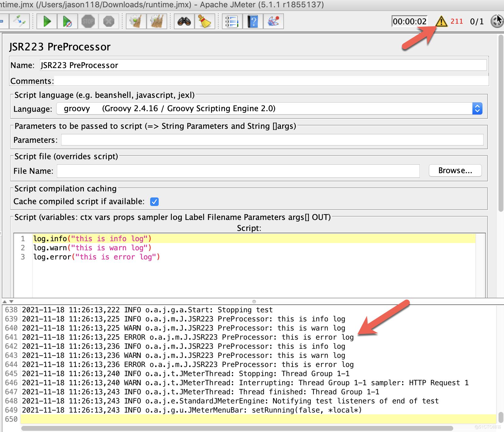
Task: Click the log panel horizontal scrollbar
Action: coord(237,428)
